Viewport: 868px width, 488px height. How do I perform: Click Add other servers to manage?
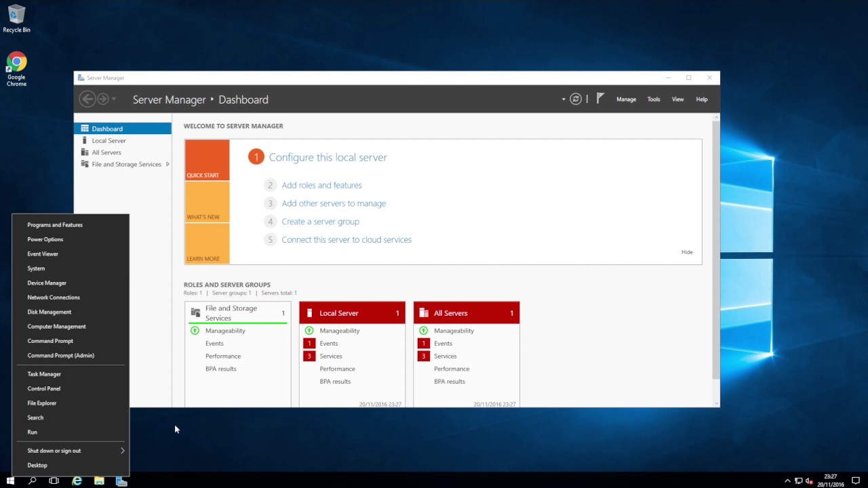pyautogui.click(x=334, y=203)
